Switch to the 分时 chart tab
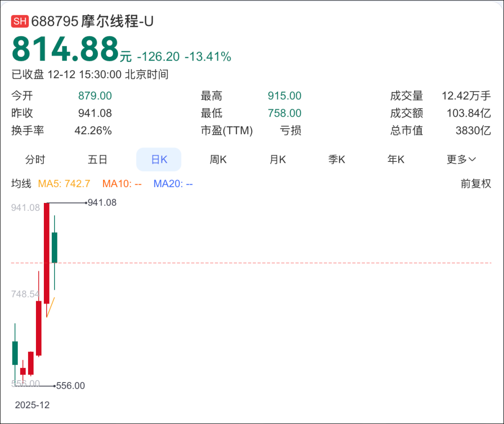Image resolution: width=504 pixels, height=424 pixels. point(35,160)
